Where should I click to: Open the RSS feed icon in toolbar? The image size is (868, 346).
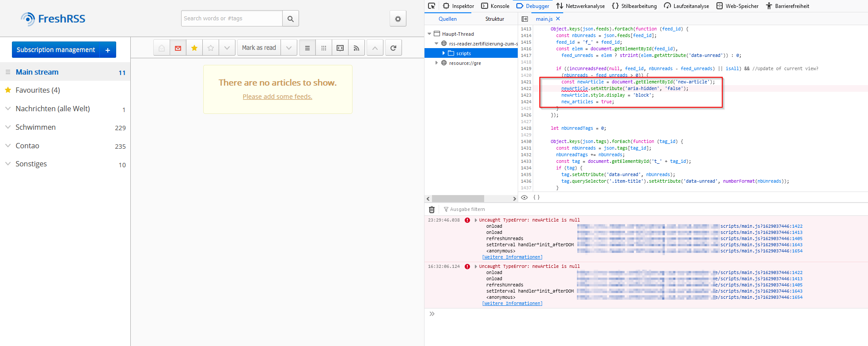[x=356, y=48]
